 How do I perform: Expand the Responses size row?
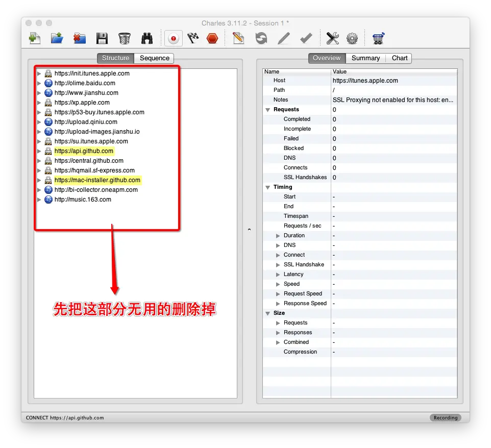point(278,333)
